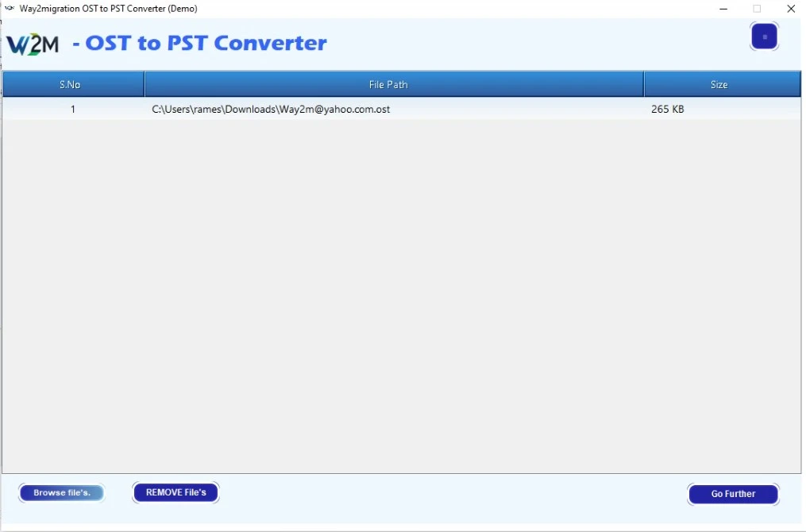The image size is (806, 532).
Task: Click the divider between S.No and File Path
Action: pos(145,84)
